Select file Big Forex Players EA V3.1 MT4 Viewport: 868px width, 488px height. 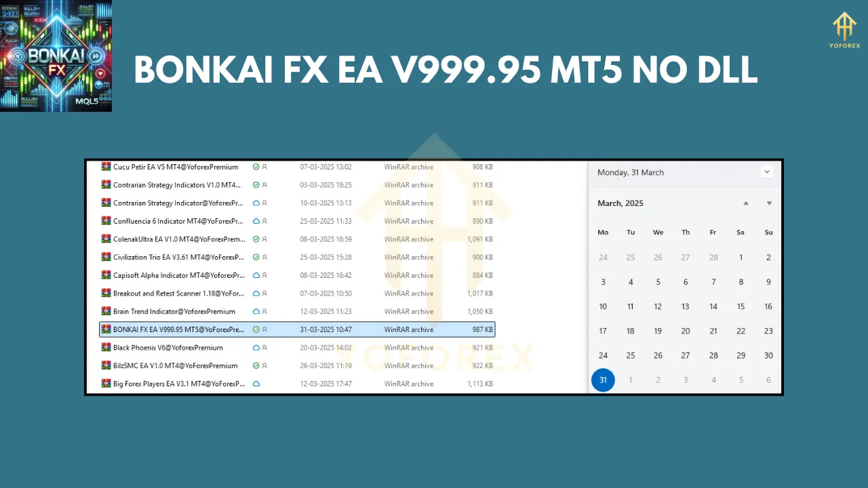pos(179,384)
